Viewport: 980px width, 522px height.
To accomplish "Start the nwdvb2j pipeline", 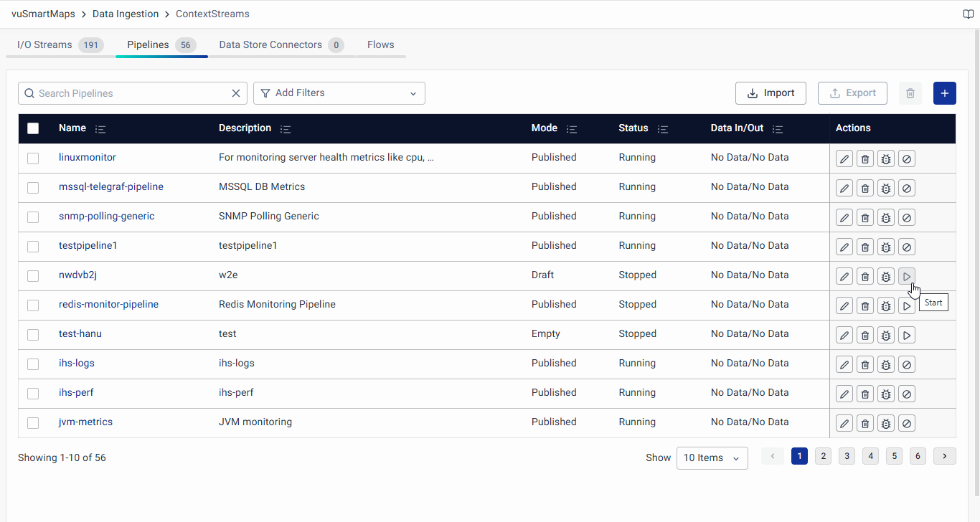I will [907, 277].
